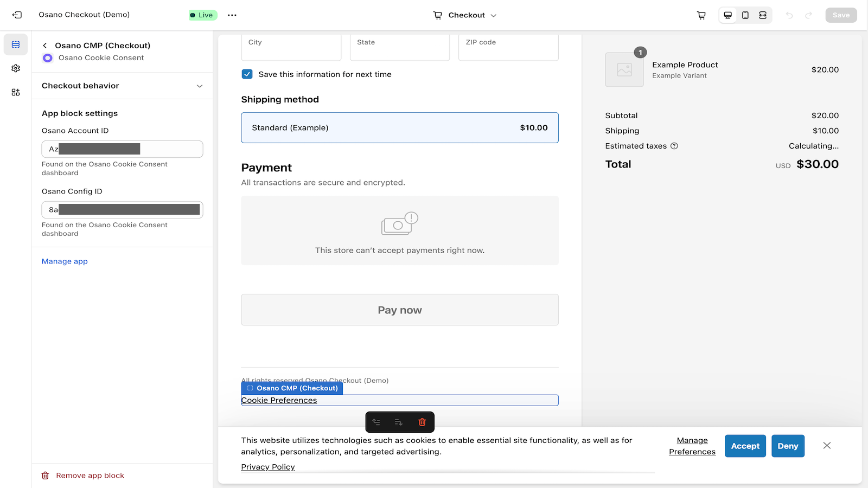Image resolution: width=868 pixels, height=488 pixels.
Task: Accept cookies in the banner
Action: [x=745, y=446]
